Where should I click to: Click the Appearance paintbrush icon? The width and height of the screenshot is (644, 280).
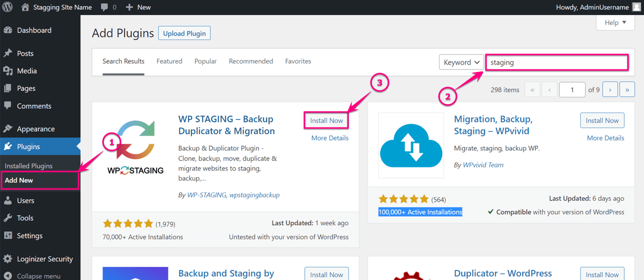pos(7,128)
